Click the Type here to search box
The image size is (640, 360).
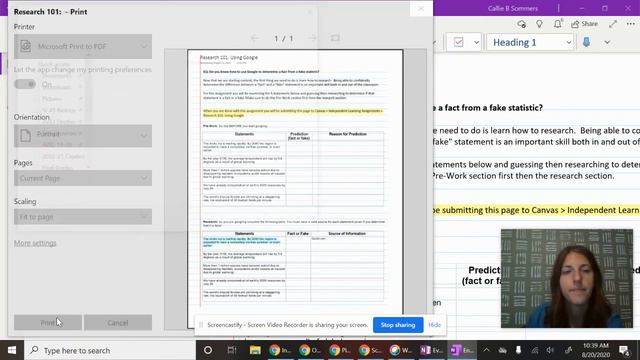click(x=110, y=350)
